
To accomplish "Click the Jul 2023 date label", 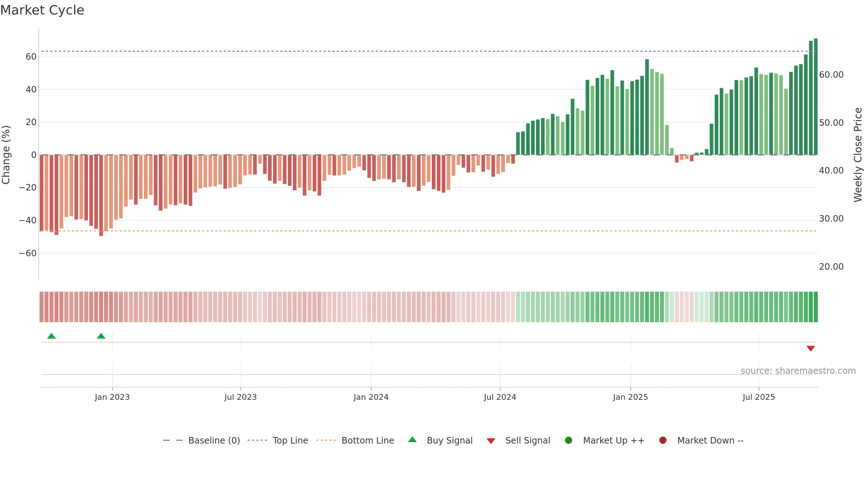I will 241,397.
